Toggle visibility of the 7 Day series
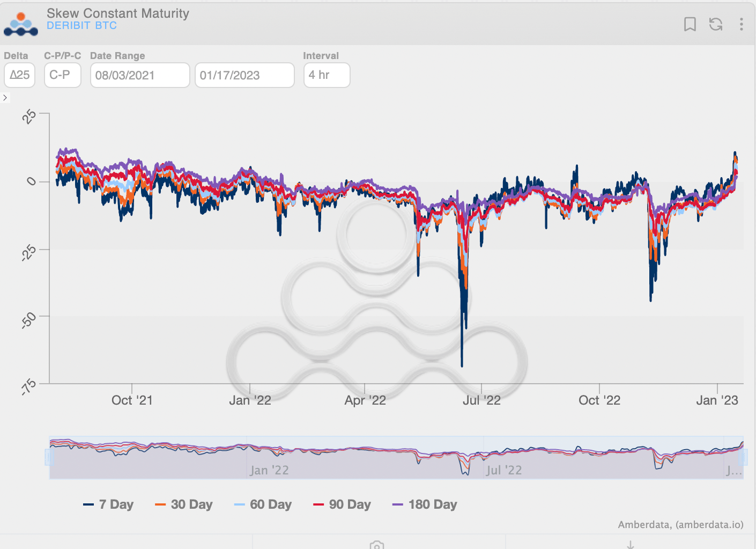This screenshot has width=756, height=549. (x=109, y=504)
